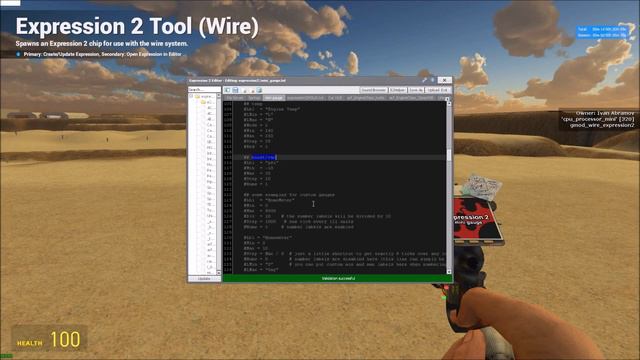The height and width of the screenshot is (360, 640).
Task: Click the blue info icon in title bar
Action: 432,80
